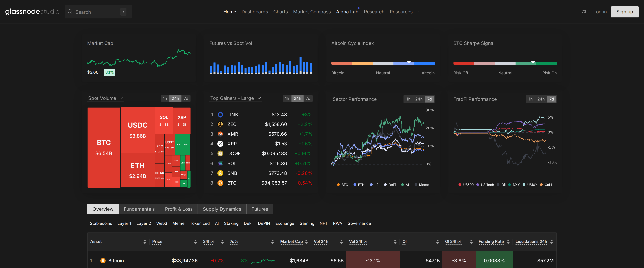Open the announcements megaphone icon
Viewport: 644px width, 268px height.
(583, 12)
